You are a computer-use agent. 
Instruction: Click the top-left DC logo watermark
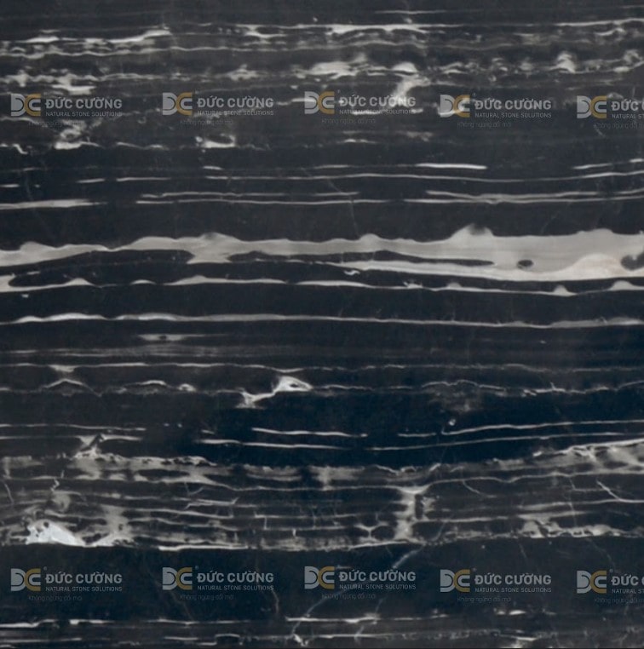pyautogui.click(x=26, y=105)
